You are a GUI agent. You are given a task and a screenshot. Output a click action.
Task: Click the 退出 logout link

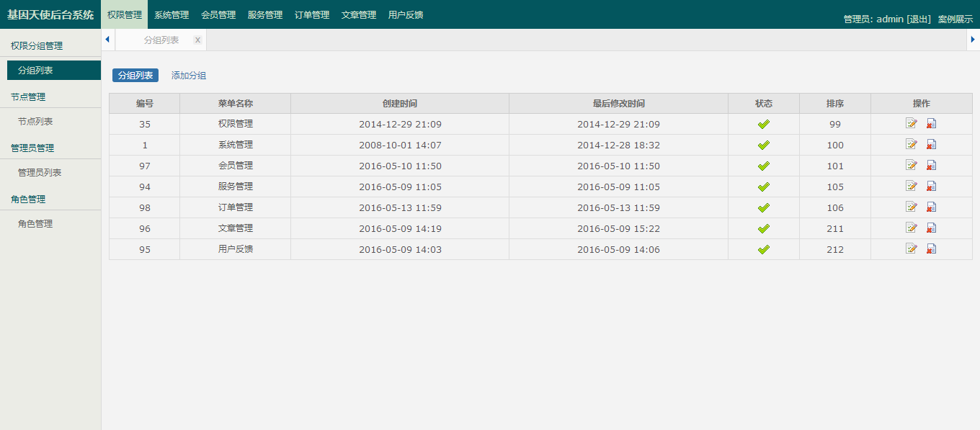click(919, 19)
